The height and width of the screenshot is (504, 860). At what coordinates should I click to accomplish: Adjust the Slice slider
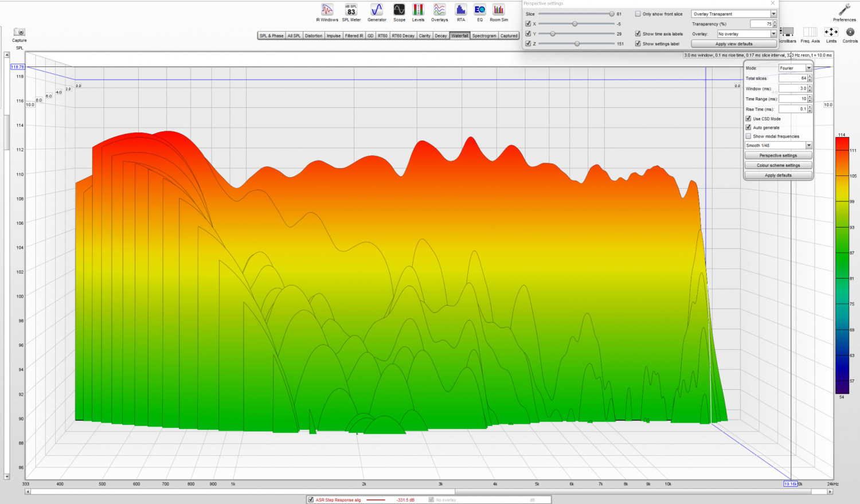[576, 14]
